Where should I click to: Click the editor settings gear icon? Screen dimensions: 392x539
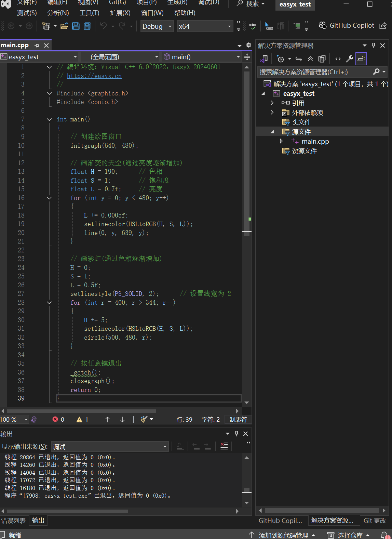coord(248,45)
